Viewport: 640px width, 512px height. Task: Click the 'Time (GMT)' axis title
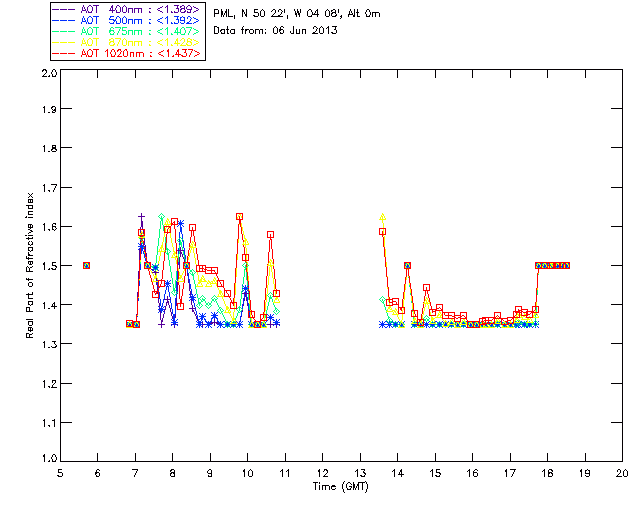[x=341, y=487]
